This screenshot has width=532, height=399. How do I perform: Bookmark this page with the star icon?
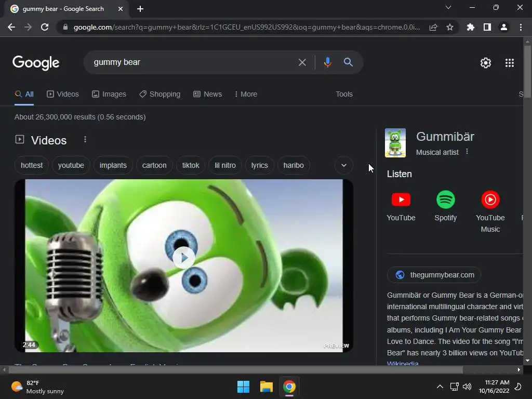(x=450, y=27)
